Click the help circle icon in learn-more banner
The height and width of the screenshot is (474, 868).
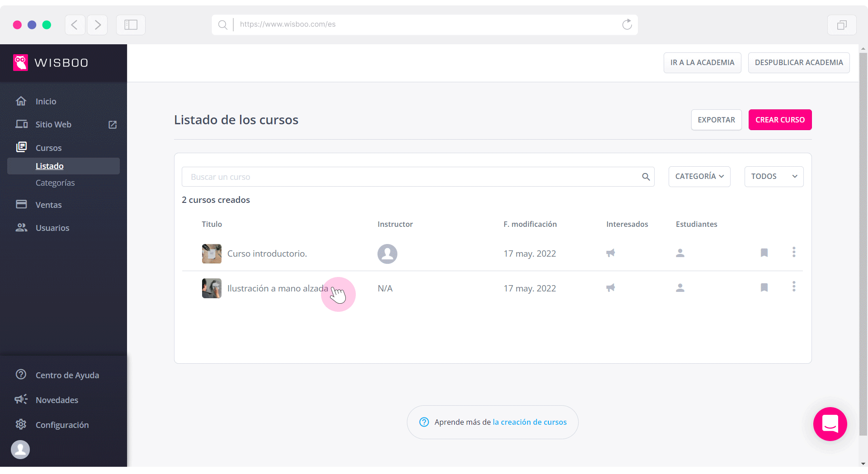tap(424, 422)
